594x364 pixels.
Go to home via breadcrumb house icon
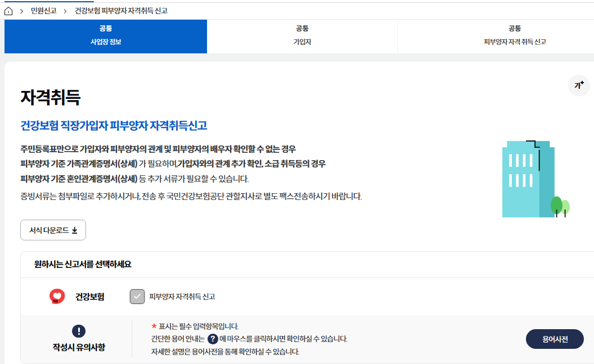[8, 11]
